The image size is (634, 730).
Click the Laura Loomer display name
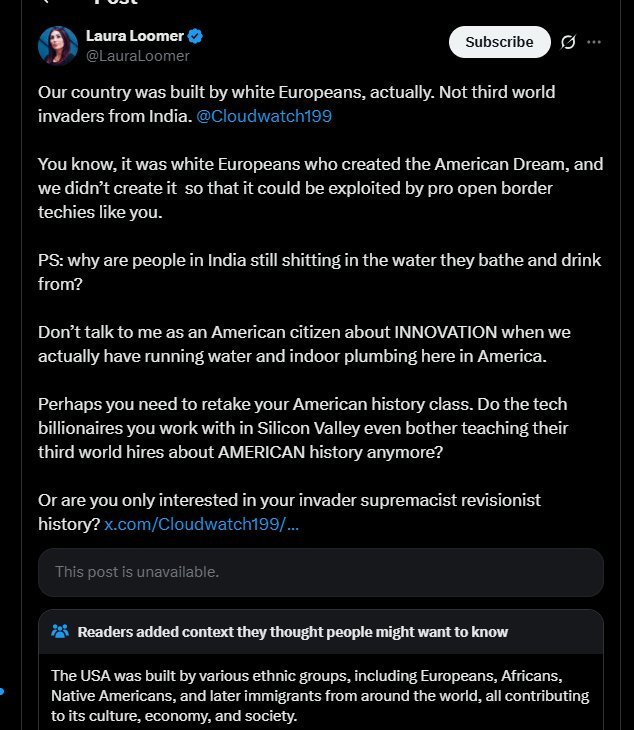[135, 36]
